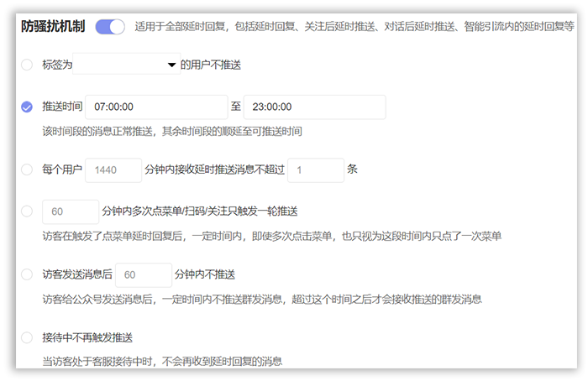This screenshot has height=381, width=588.
Task: Click the 1440 minutes input field
Action: click(113, 170)
